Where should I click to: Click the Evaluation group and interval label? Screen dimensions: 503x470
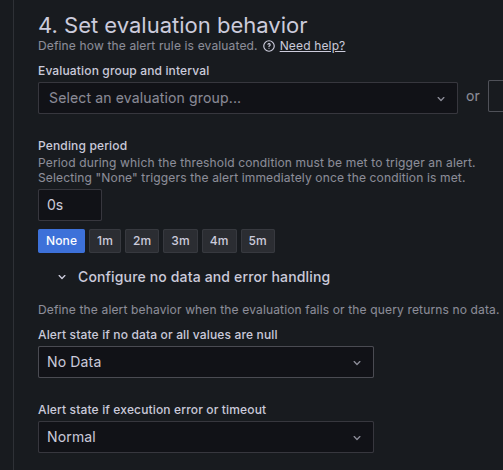pyautogui.click(x=124, y=71)
